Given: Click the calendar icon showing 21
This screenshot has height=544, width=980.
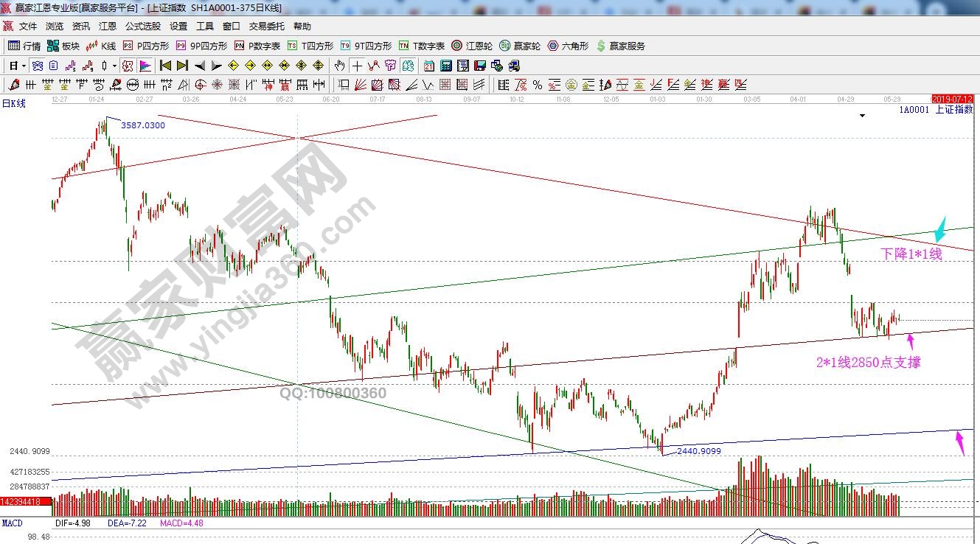Looking at the screenshot, I should click(428, 66).
